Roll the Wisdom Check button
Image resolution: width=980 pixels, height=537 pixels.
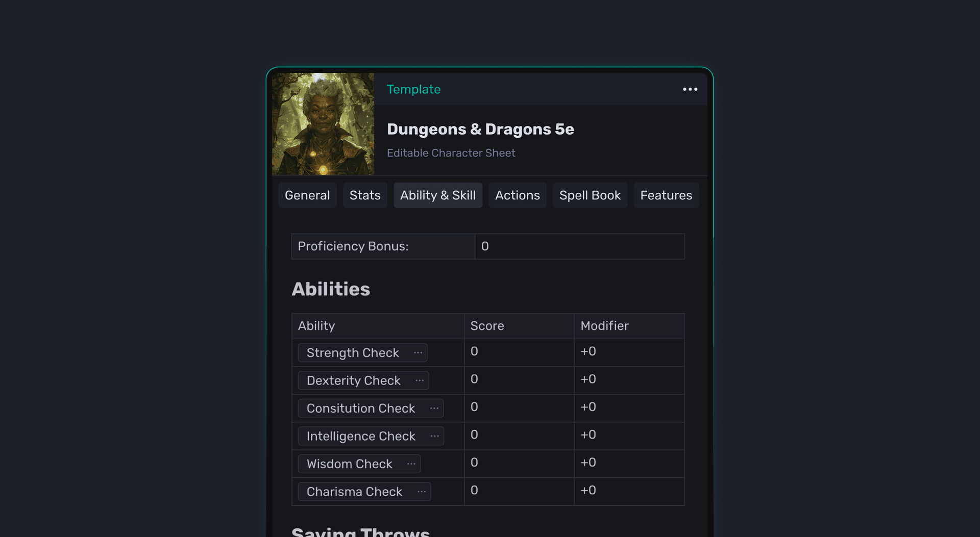point(350,464)
